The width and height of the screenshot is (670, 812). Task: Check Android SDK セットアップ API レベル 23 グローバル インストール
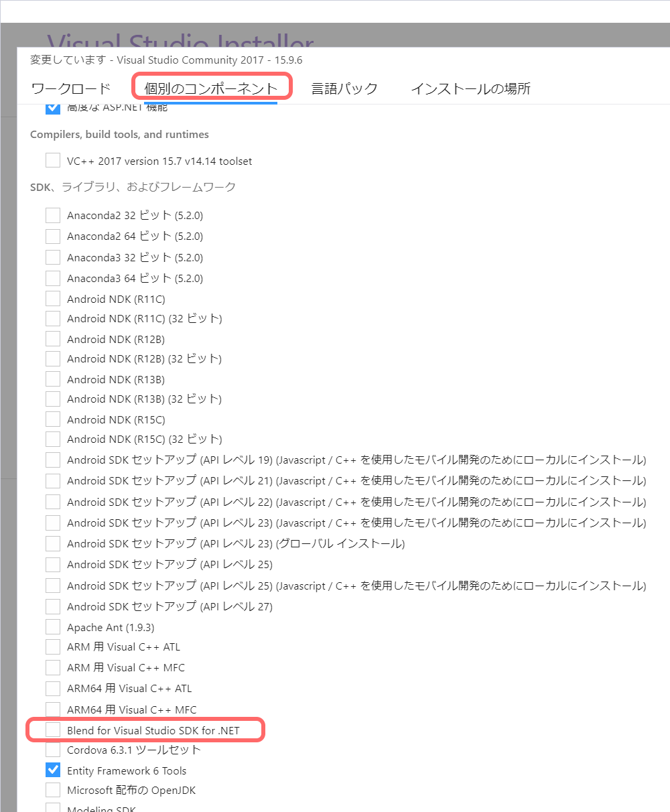pyautogui.click(x=53, y=543)
